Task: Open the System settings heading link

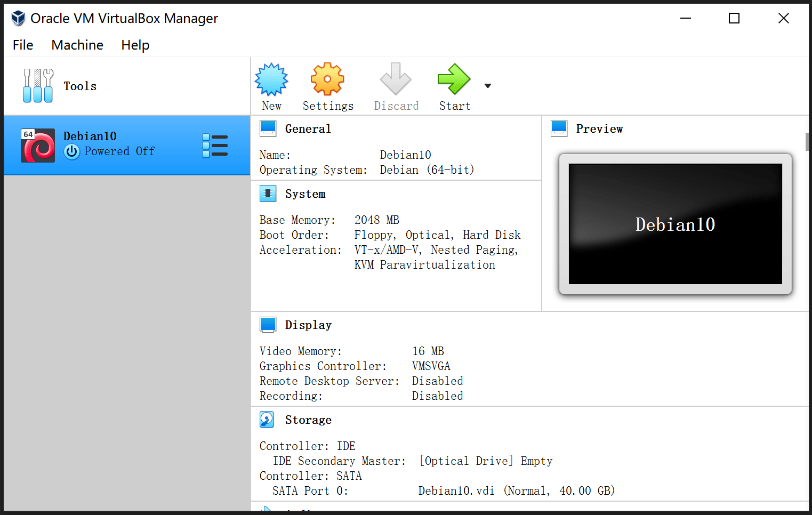Action: (305, 194)
